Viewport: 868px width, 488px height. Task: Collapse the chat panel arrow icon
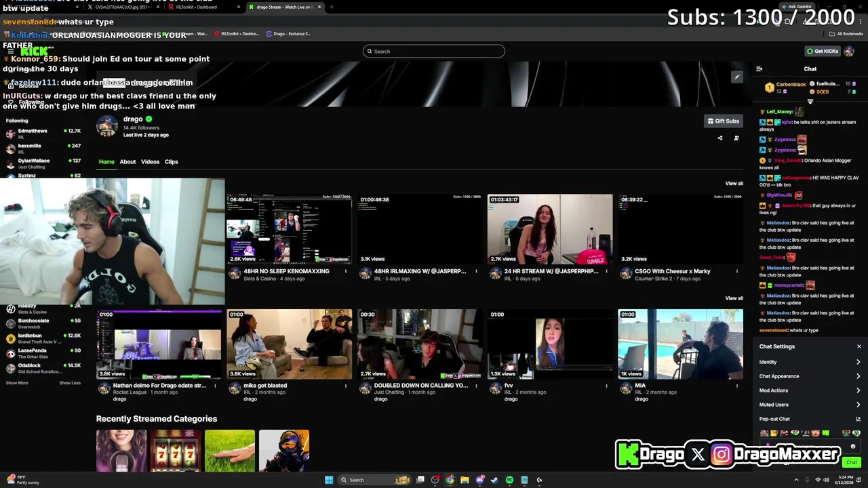(759, 69)
